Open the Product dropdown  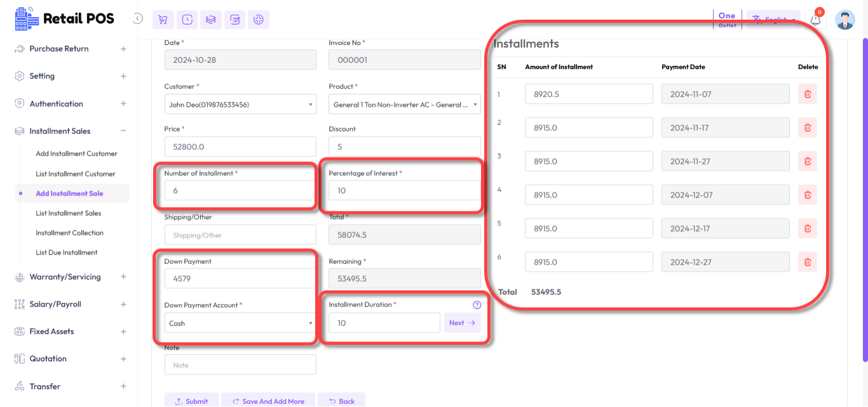click(x=404, y=105)
